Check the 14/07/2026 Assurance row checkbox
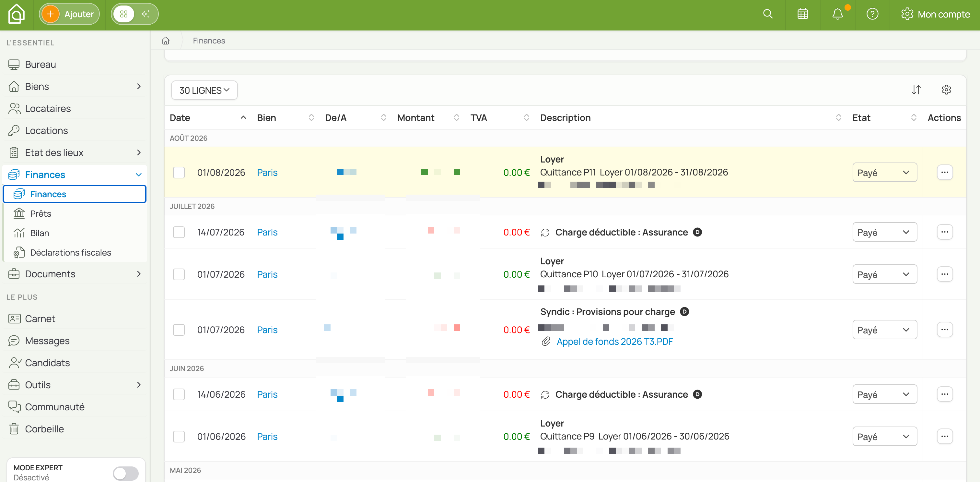Image resolution: width=980 pixels, height=482 pixels. click(179, 232)
